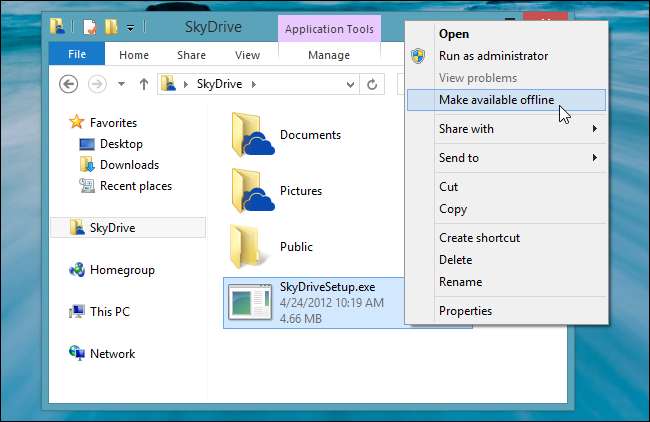Go up one folder level

[x=144, y=84]
